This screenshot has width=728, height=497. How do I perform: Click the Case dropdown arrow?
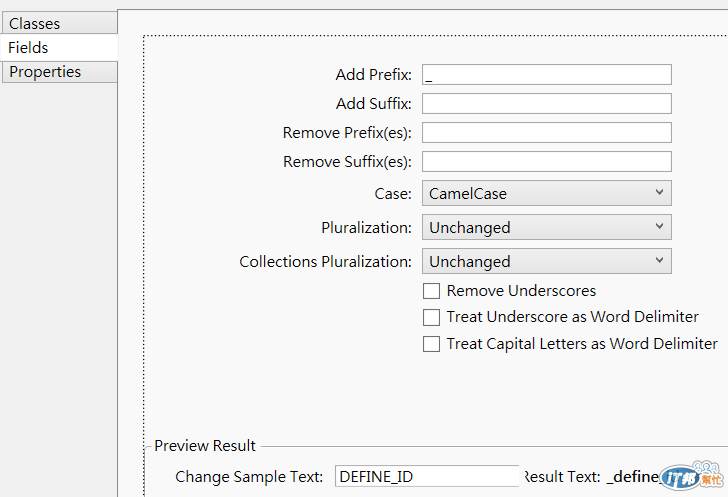[660, 192]
